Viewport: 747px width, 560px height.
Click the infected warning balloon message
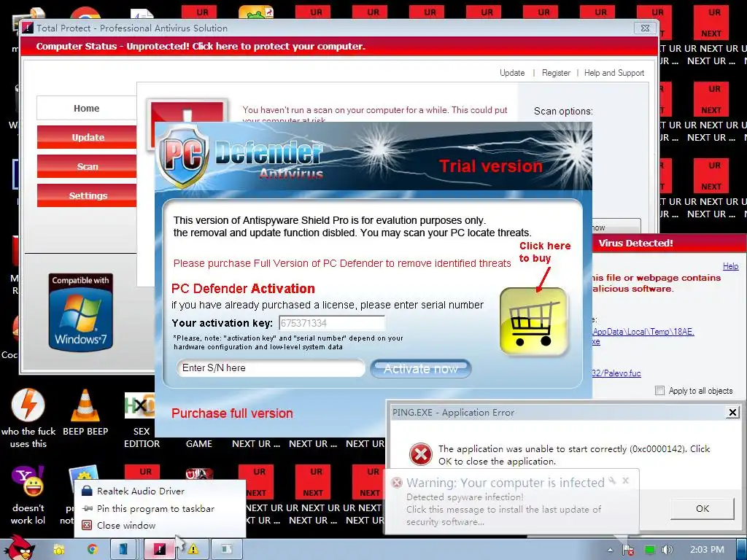pyautogui.click(x=503, y=510)
